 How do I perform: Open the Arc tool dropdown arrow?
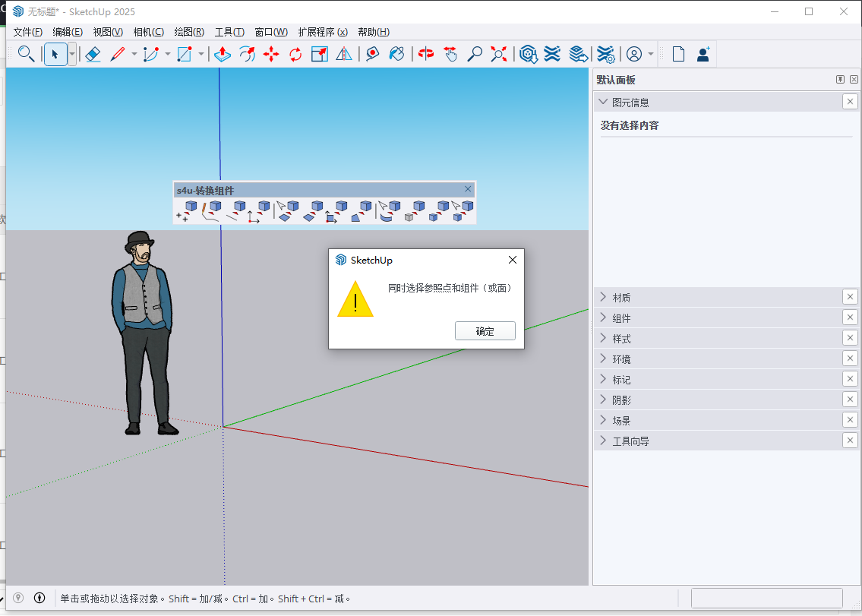pyautogui.click(x=167, y=54)
